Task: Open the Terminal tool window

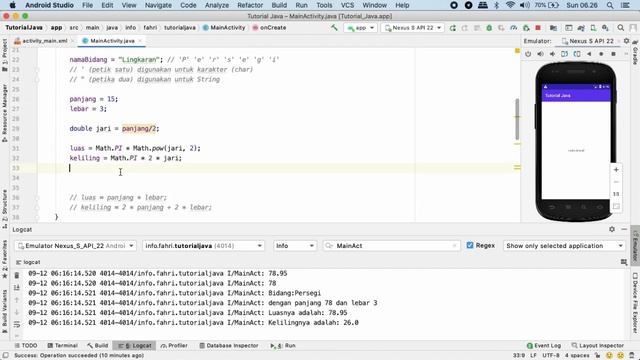Action: [x=62, y=345]
